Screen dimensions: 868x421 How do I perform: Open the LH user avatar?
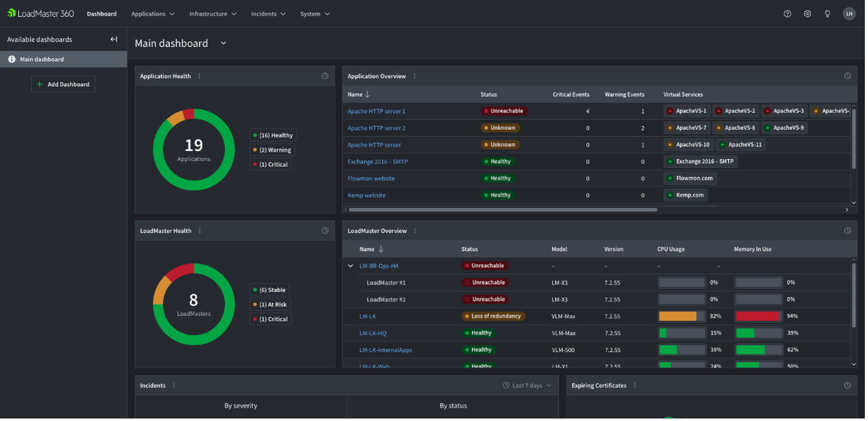[849, 13]
